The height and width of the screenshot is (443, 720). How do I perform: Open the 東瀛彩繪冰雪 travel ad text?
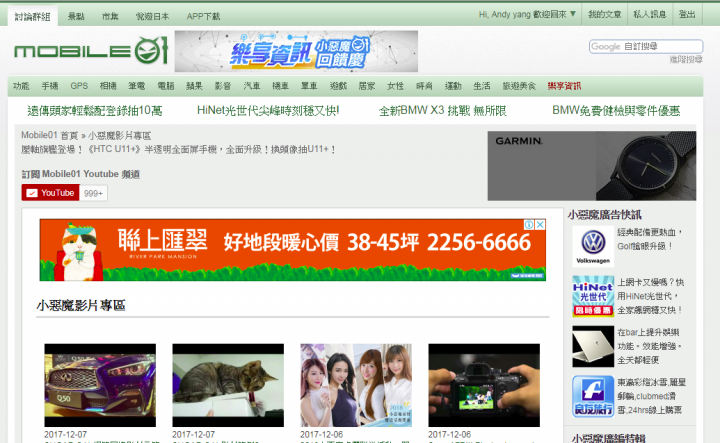click(651, 396)
